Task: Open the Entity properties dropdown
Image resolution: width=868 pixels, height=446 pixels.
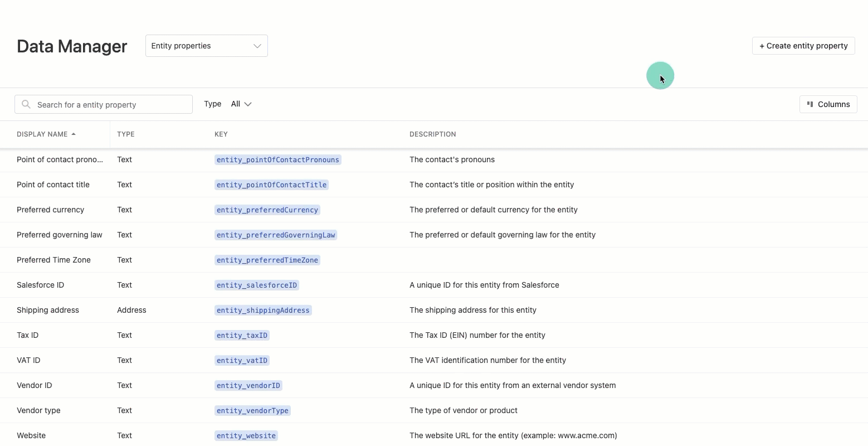Action: 206,46
